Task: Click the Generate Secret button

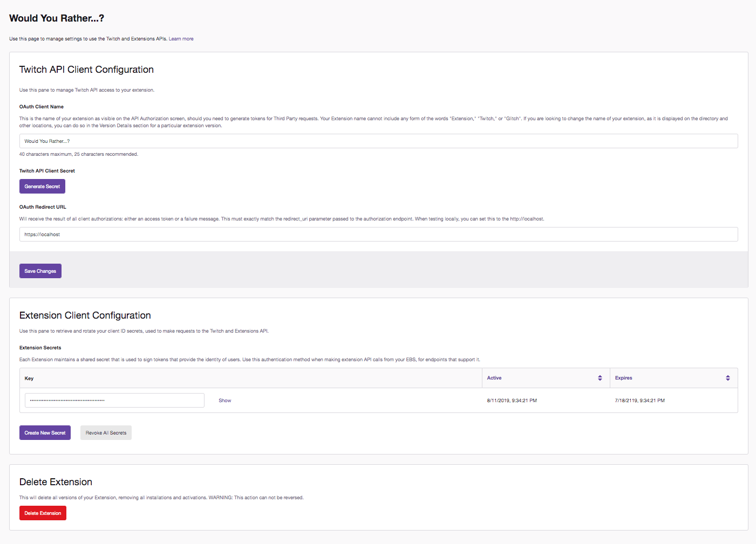Action: (42, 187)
